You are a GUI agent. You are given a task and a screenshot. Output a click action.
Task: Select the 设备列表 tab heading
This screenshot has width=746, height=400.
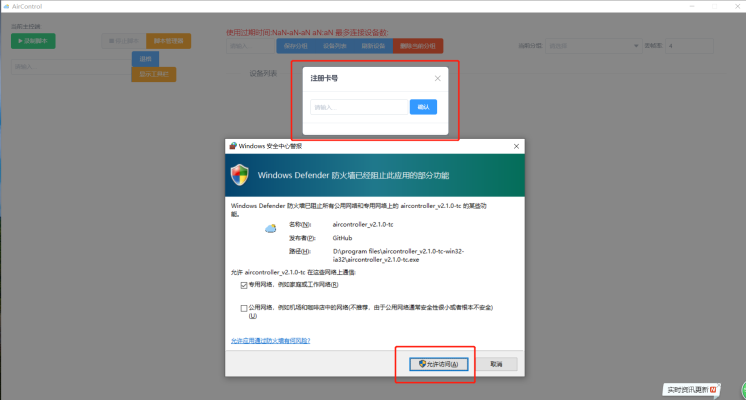263,73
